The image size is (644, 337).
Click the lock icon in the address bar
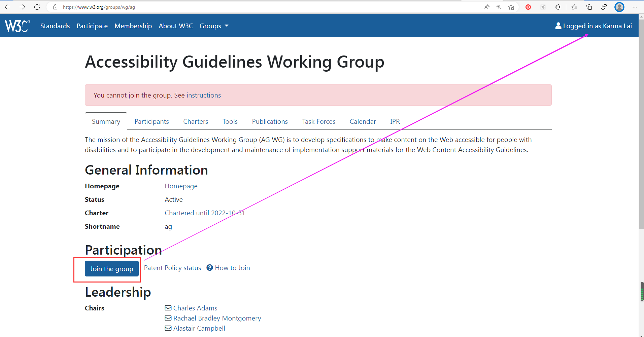pyautogui.click(x=55, y=7)
